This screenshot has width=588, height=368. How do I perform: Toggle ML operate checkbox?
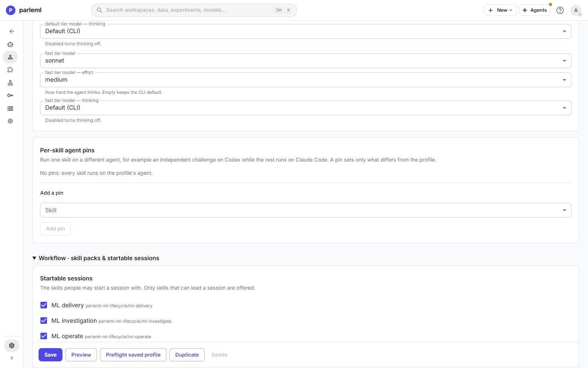coord(44,336)
